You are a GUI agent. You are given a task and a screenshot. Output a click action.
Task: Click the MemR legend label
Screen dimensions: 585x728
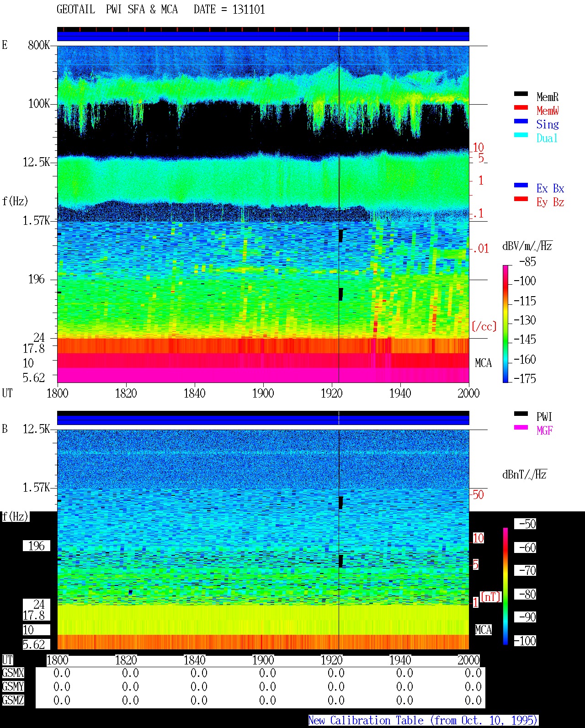[x=548, y=97]
